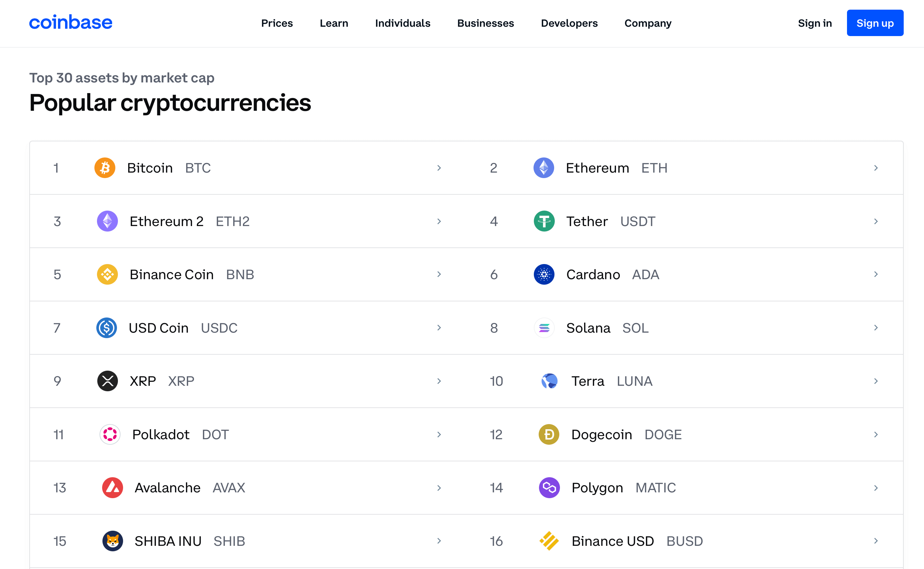Click the yellow Binance Coin icon
The image size is (924, 569).
107,274
